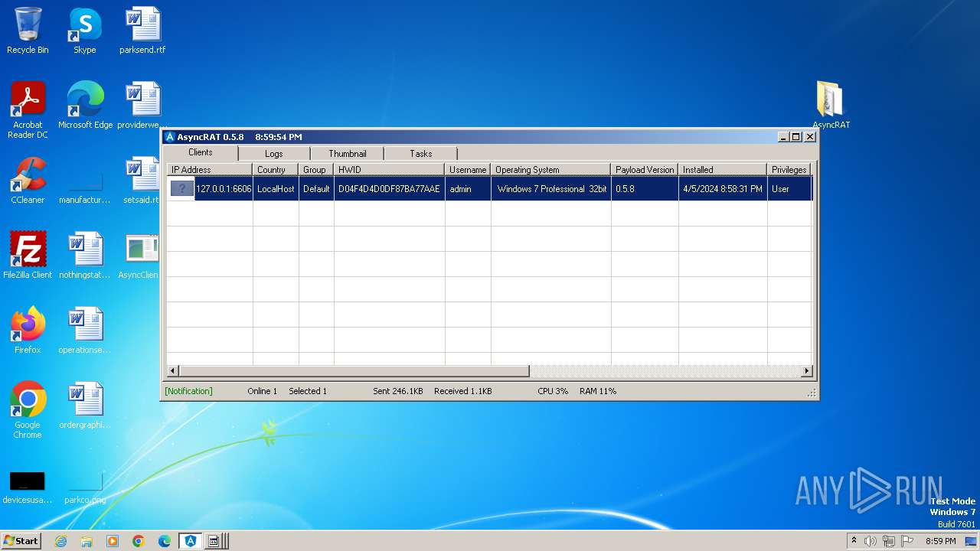Sort by Operating System column header
The width and height of the screenshot is (980, 551).
coord(551,170)
